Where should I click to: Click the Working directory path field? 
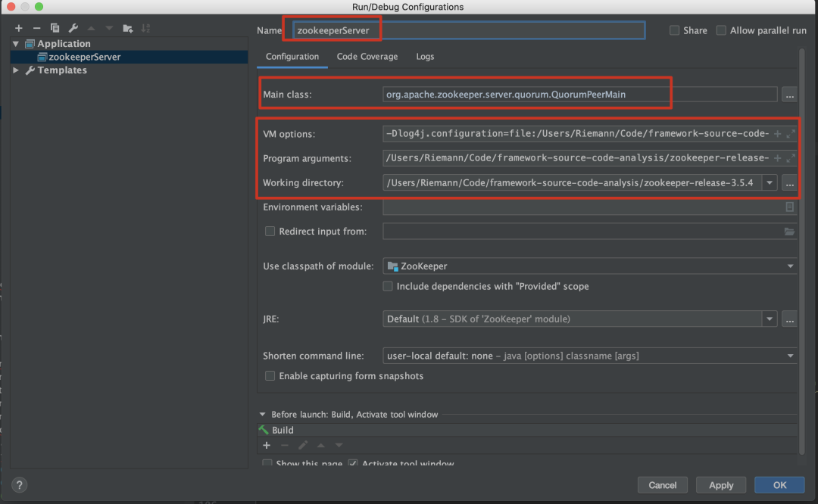click(x=573, y=183)
